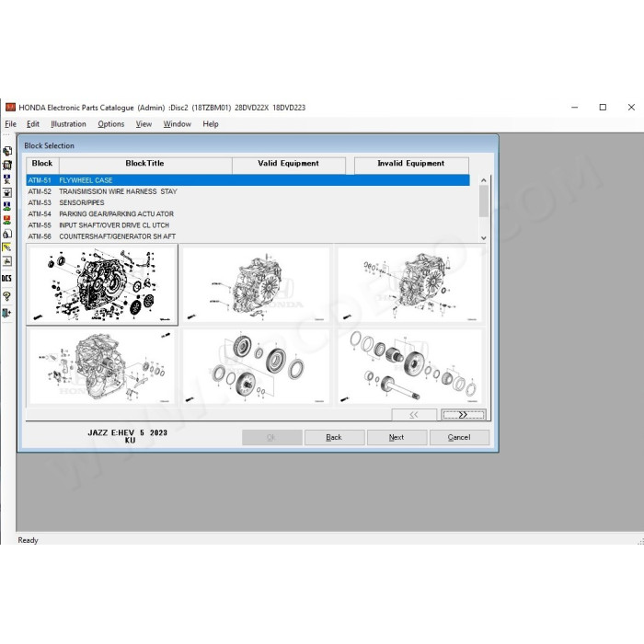Click the blue box over green car icon
This screenshot has width=644, height=644.
[7, 206]
